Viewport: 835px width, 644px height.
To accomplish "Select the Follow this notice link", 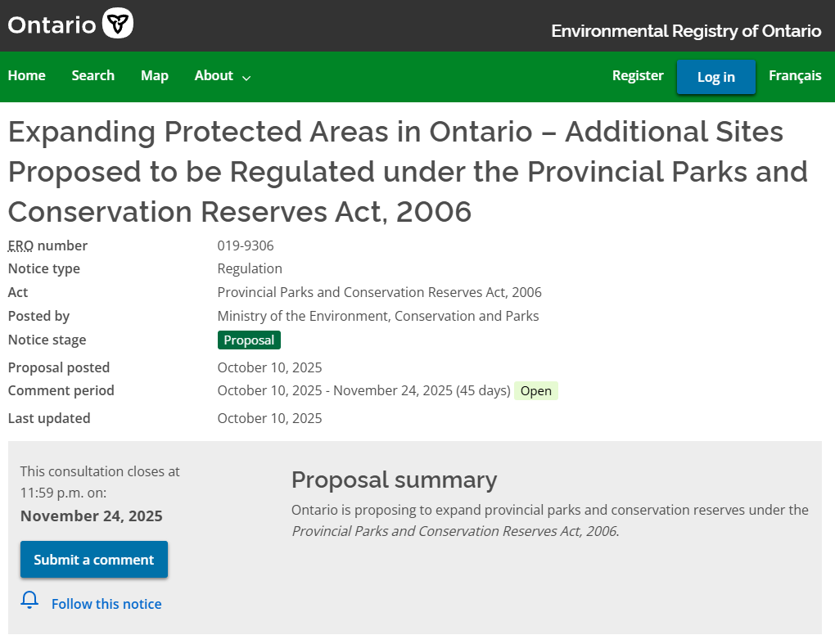I will point(106,604).
